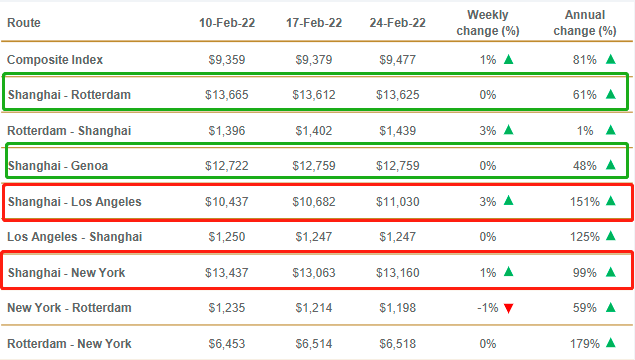Viewport: 635px width, 360px height.
Task: Click the Weekly change (%) header
Action: click(x=488, y=23)
